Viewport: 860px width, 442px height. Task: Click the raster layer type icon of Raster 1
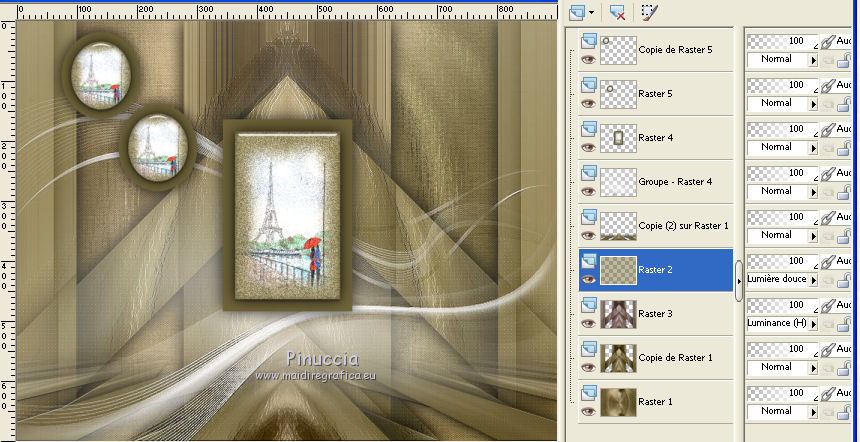pos(589,392)
